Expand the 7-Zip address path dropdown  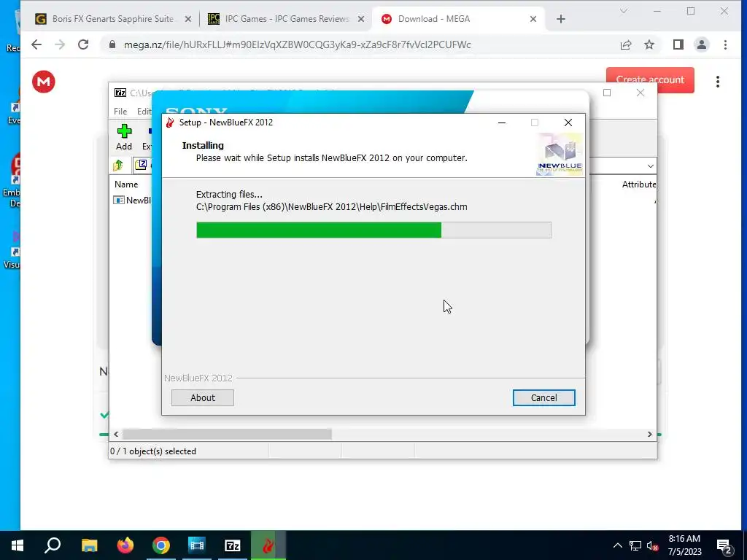click(650, 166)
